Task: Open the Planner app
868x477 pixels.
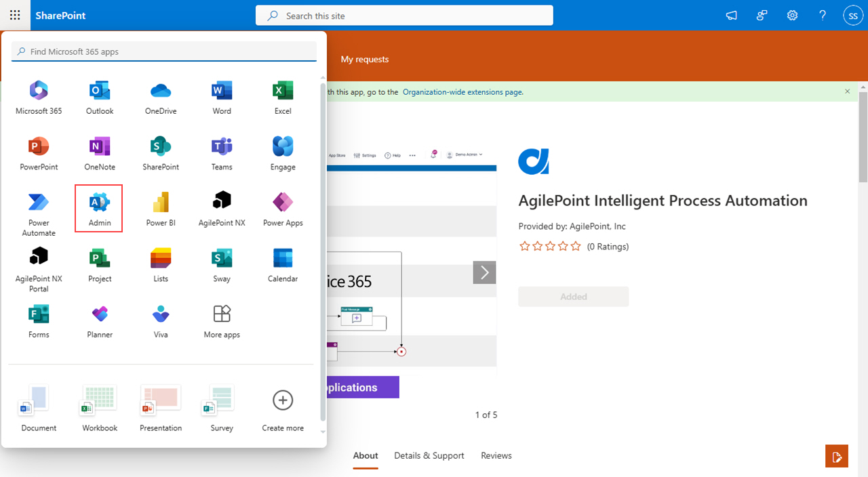Action: point(100,321)
